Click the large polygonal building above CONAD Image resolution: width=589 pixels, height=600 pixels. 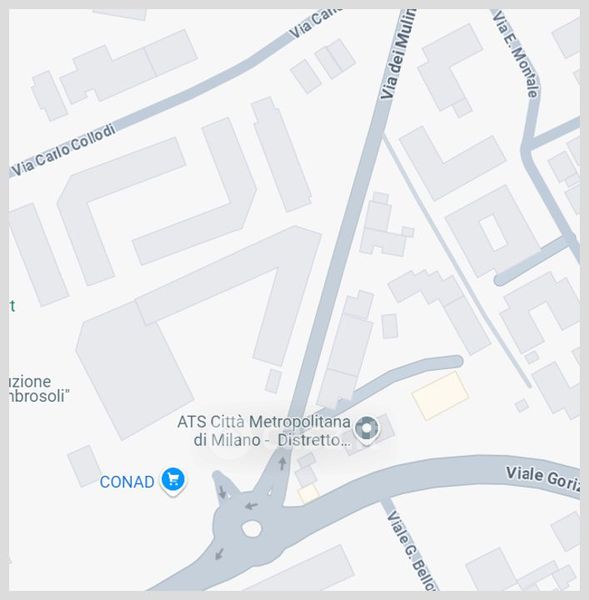[x=135, y=370]
